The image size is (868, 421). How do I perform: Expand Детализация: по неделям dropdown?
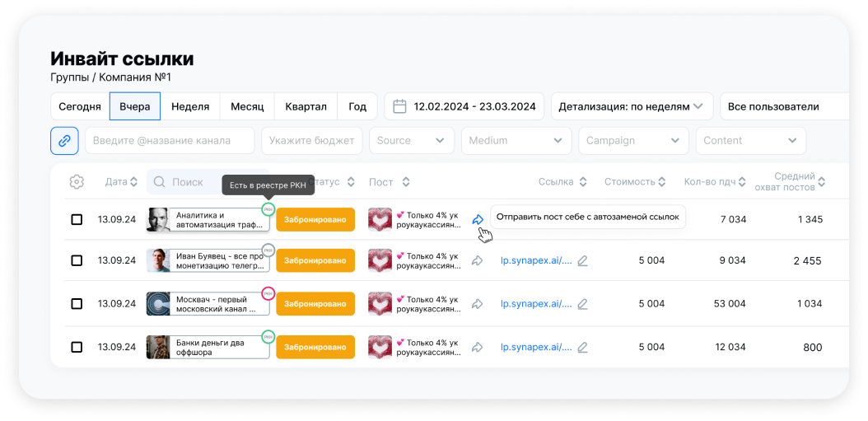pyautogui.click(x=632, y=106)
